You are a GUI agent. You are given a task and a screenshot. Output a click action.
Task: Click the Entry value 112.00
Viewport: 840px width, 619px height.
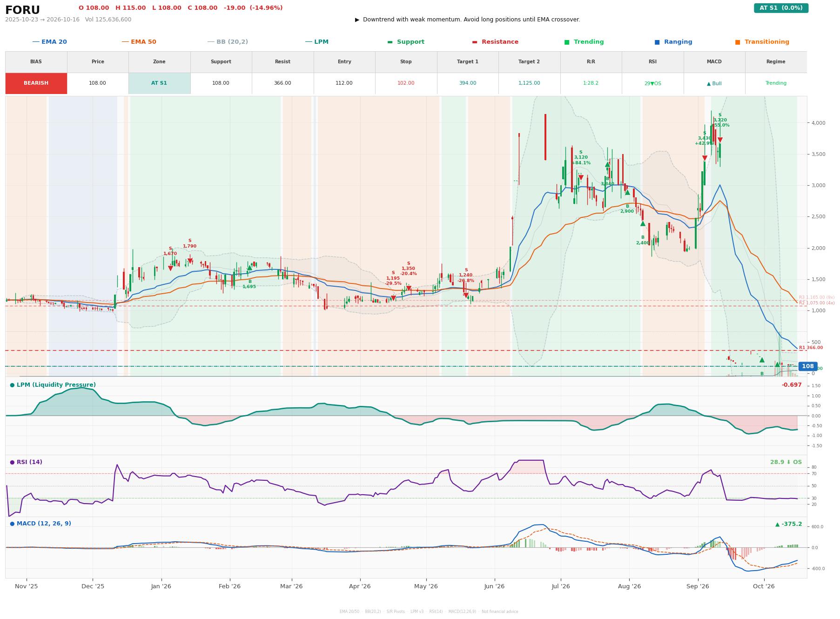[344, 83]
